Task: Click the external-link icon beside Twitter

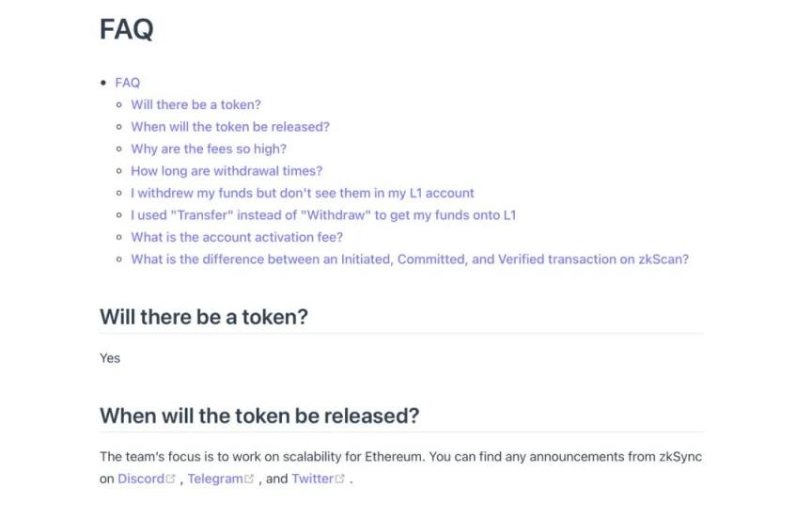Action: [339, 479]
